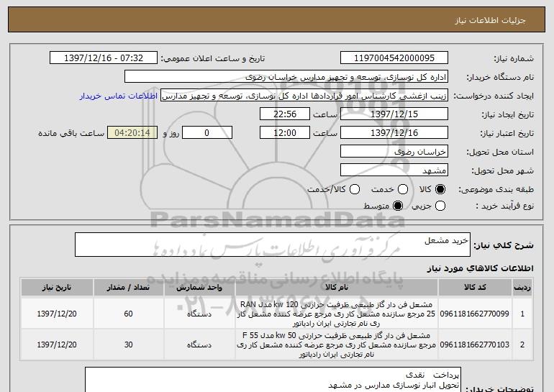Click the validity time field 12:00
554x392 pixels.
285,133
